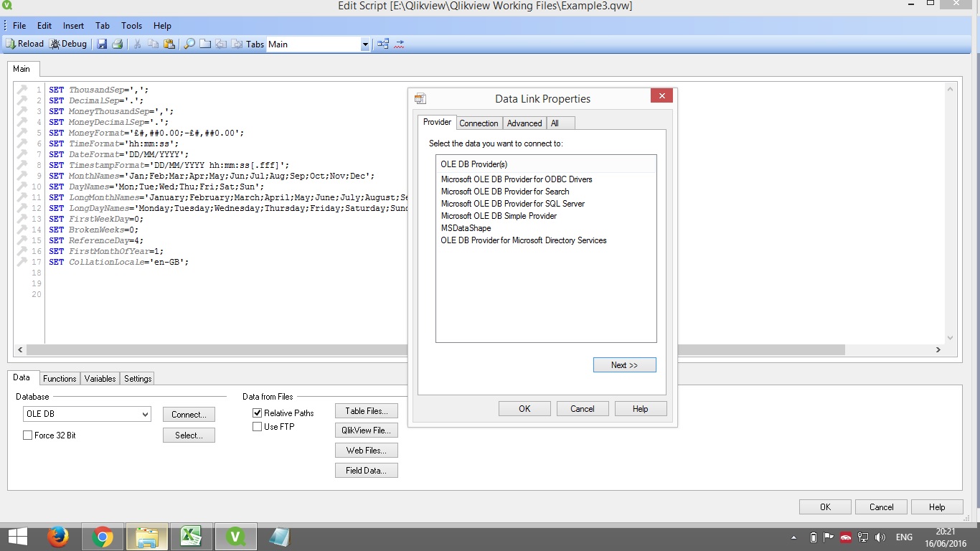Select OLE DB Provider for Microsoft Directory Services

(x=524, y=240)
